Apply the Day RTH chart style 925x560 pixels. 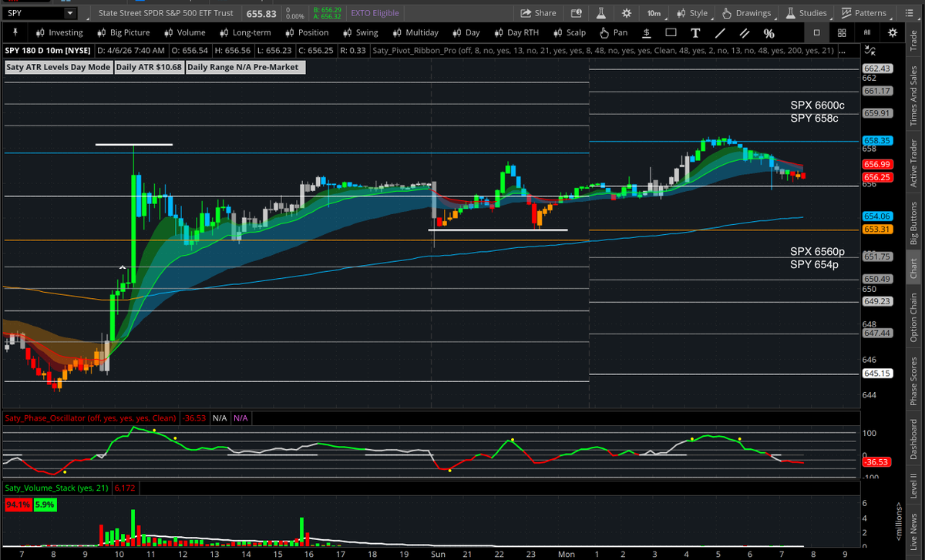516,32
